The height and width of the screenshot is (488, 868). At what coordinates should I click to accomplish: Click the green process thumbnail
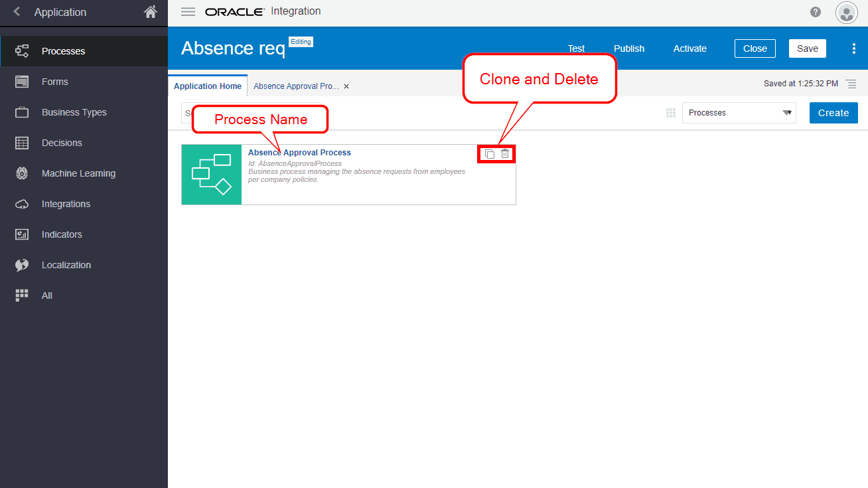coord(211,175)
